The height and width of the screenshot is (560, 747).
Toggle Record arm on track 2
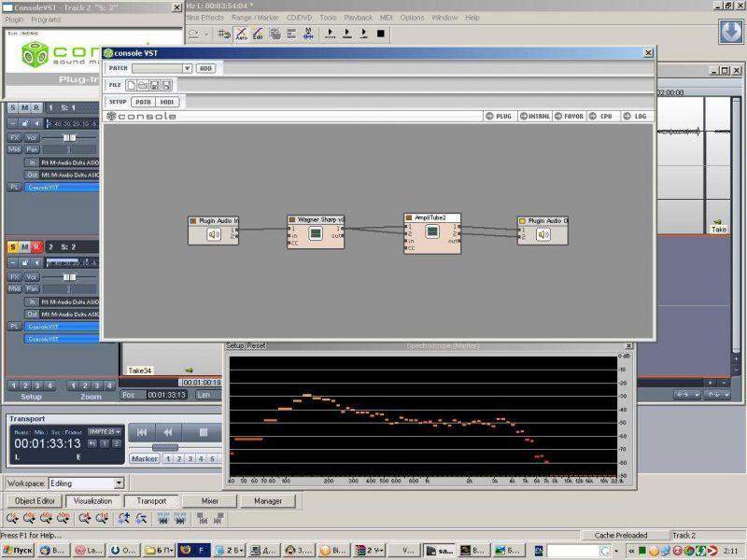35,246
